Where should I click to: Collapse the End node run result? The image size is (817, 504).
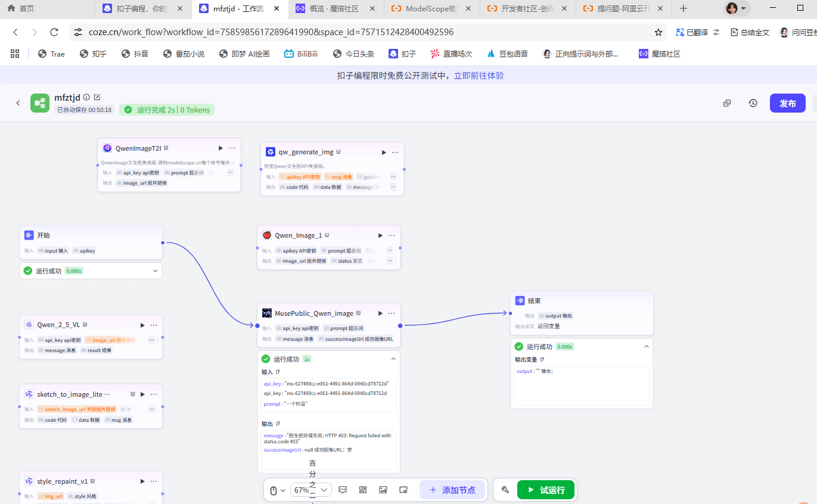pos(647,346)
